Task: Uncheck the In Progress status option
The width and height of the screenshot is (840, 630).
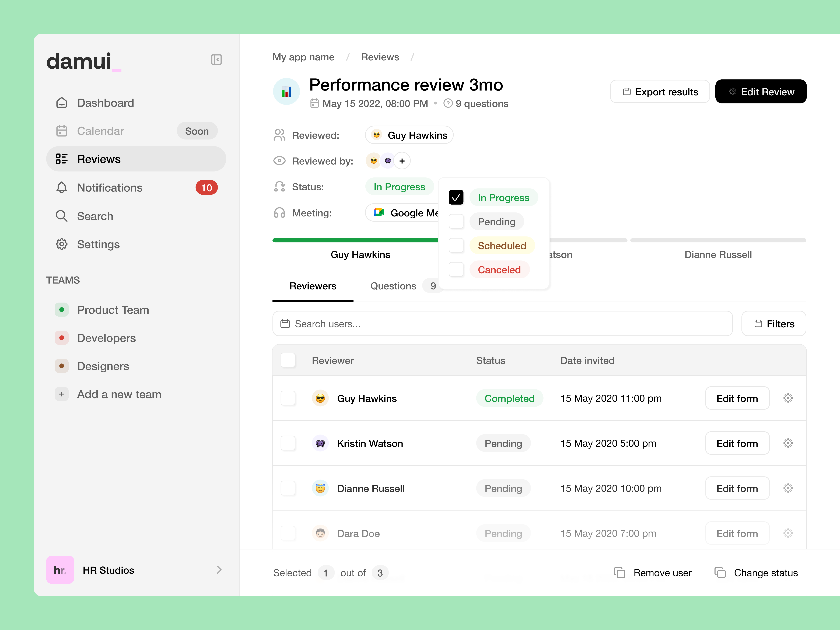Action: (456, 197)
